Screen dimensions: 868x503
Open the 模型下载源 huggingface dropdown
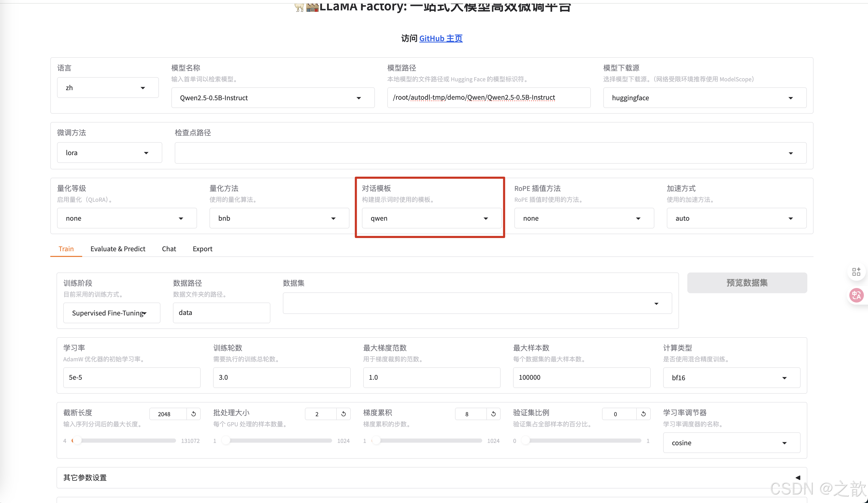pos(705,98)
